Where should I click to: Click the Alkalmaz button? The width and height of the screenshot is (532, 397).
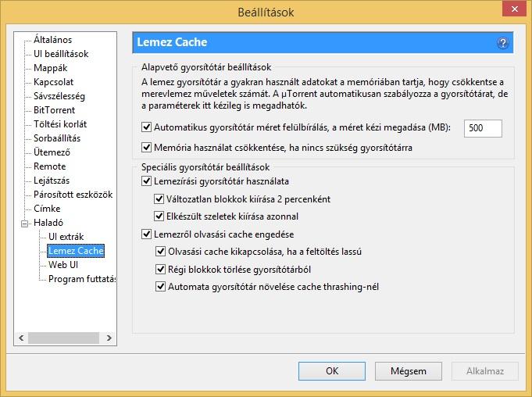485,371
